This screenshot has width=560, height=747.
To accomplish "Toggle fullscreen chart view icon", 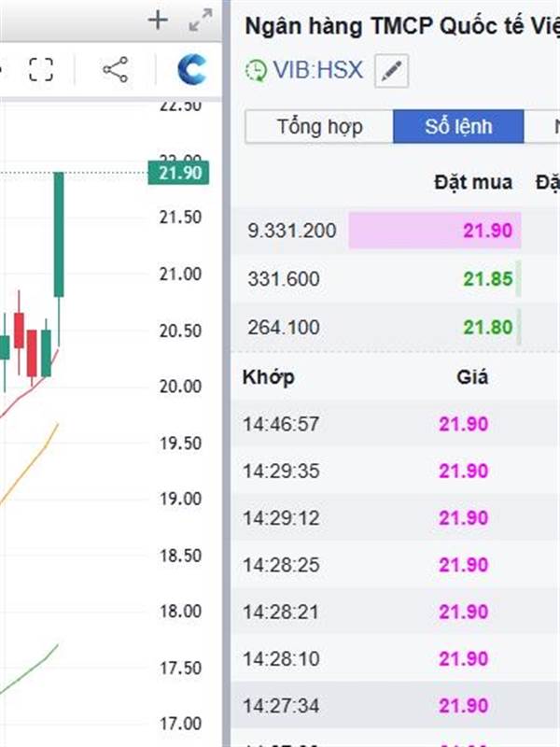I will point(41,69).
